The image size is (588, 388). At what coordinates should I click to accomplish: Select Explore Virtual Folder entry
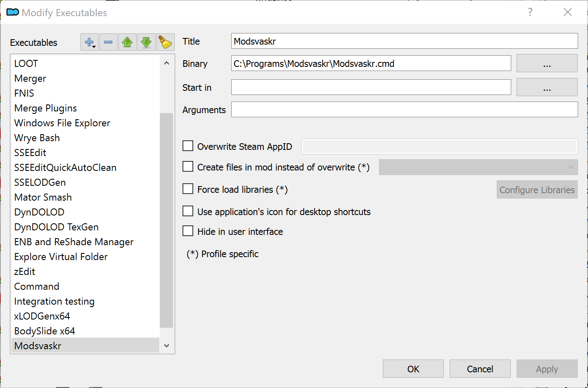coord(85,256)
